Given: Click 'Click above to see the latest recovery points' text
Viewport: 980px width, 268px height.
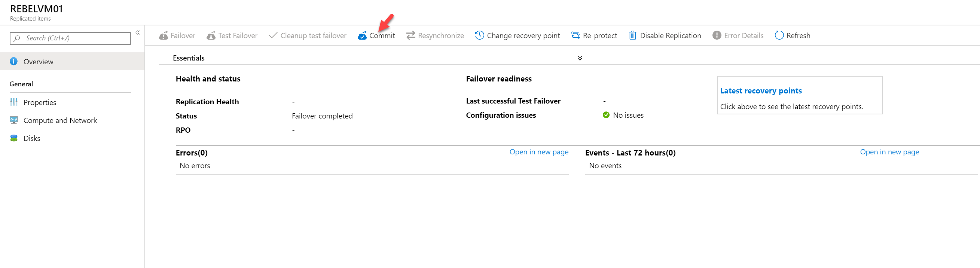Looking at the screenshot, I should [x=791, y=107].
